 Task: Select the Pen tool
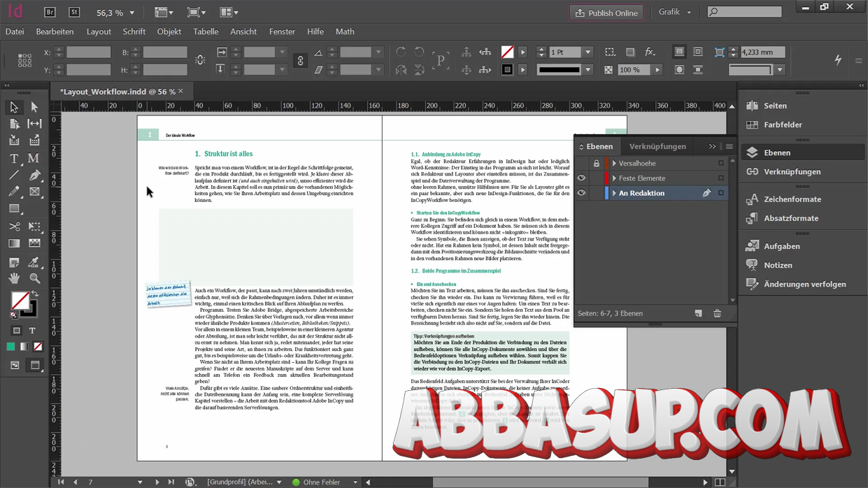tap(34, 175)
